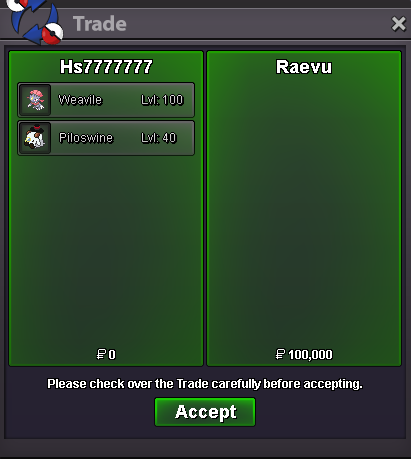Click the Weavile sprite icon

35,100
